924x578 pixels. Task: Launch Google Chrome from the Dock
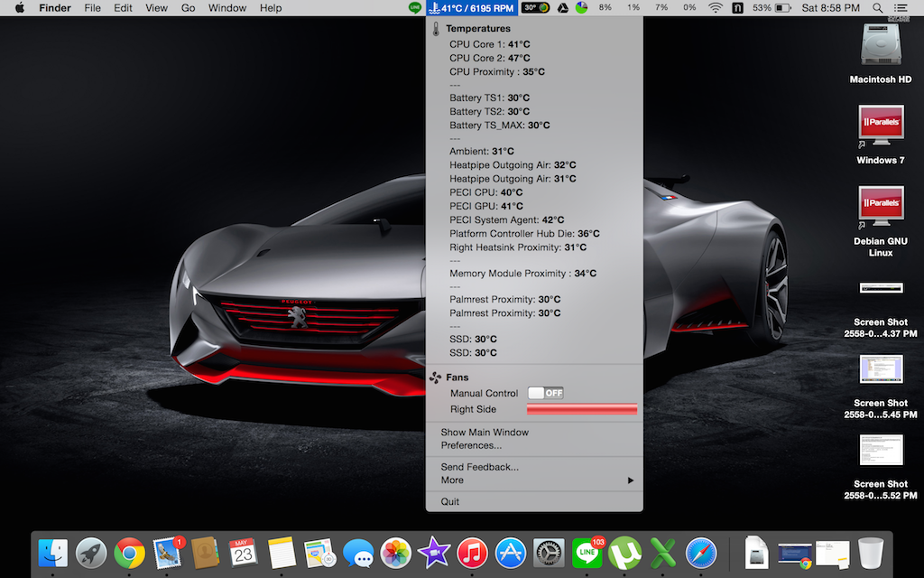pyautogui.click(x=130, y=552)
